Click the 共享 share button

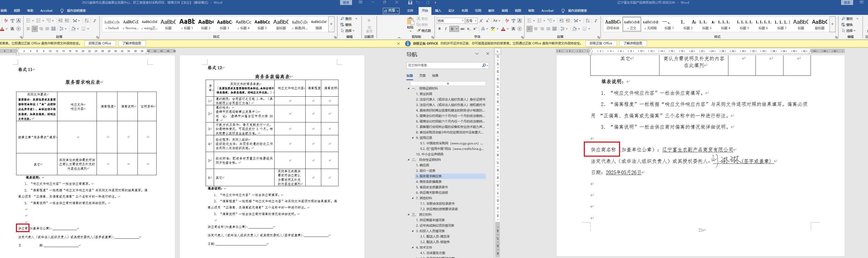[391, 11]
